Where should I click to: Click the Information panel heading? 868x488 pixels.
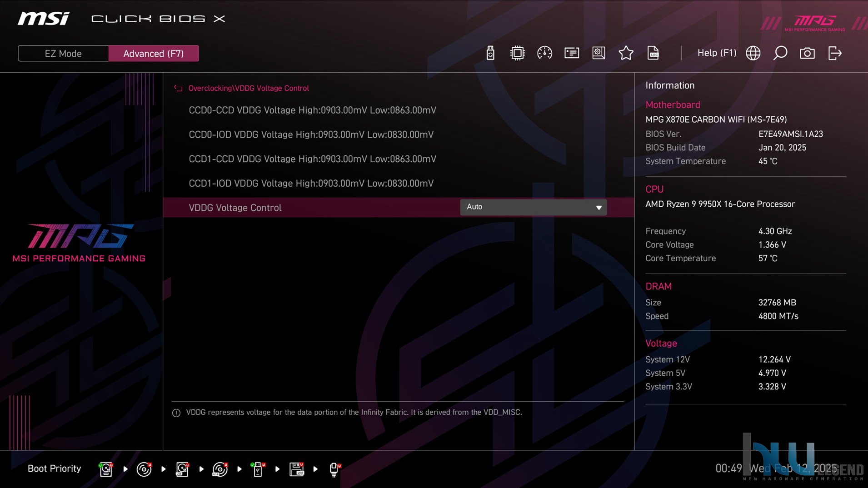pyautogui.click(x=670, y=85)
